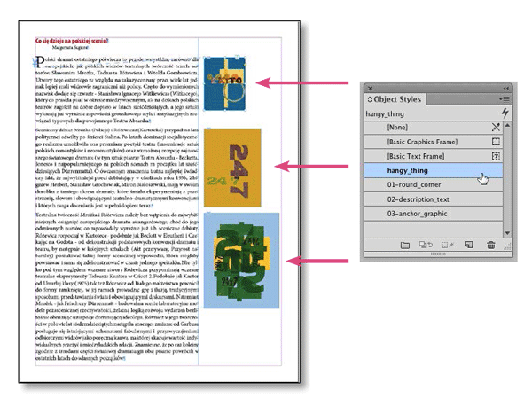Screen dimensions: 532x406
Task: Open the Object Styles panel menu
Action: 505,99
